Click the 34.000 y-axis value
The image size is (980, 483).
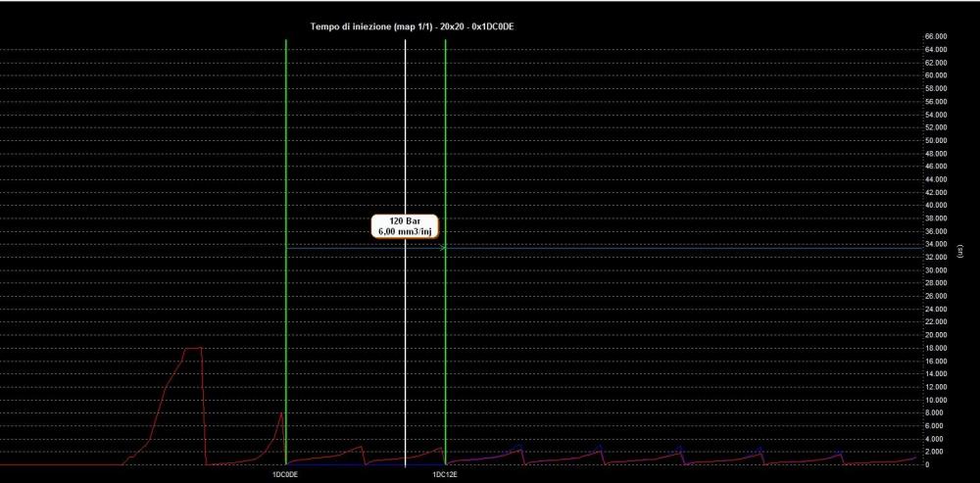936,244
